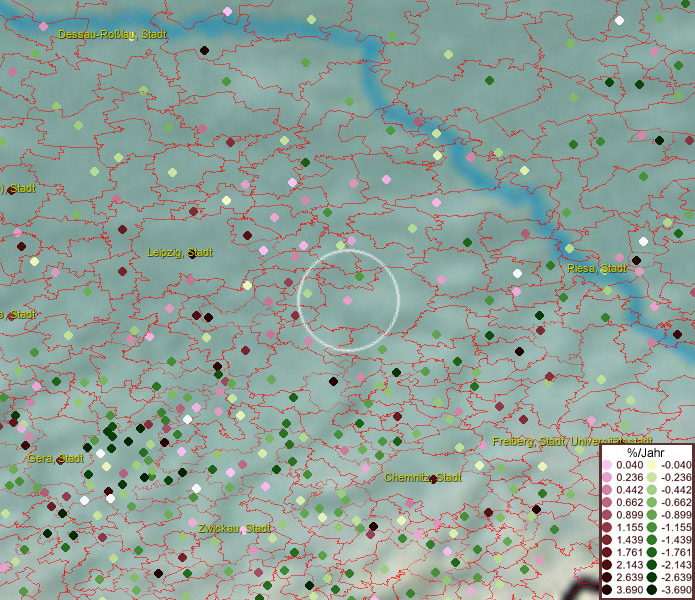Click legend value -1.761

point(676,552)
